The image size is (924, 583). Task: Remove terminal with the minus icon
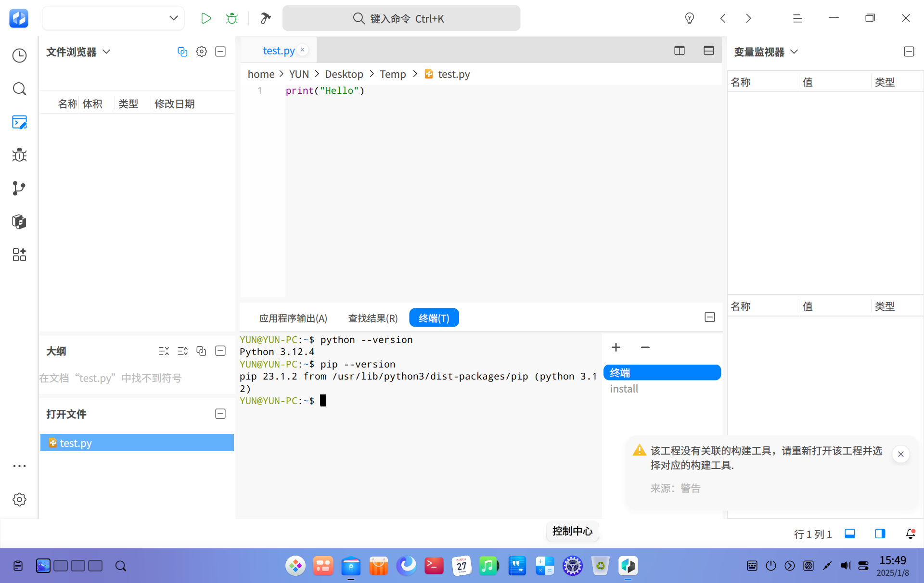click(645, 347)
